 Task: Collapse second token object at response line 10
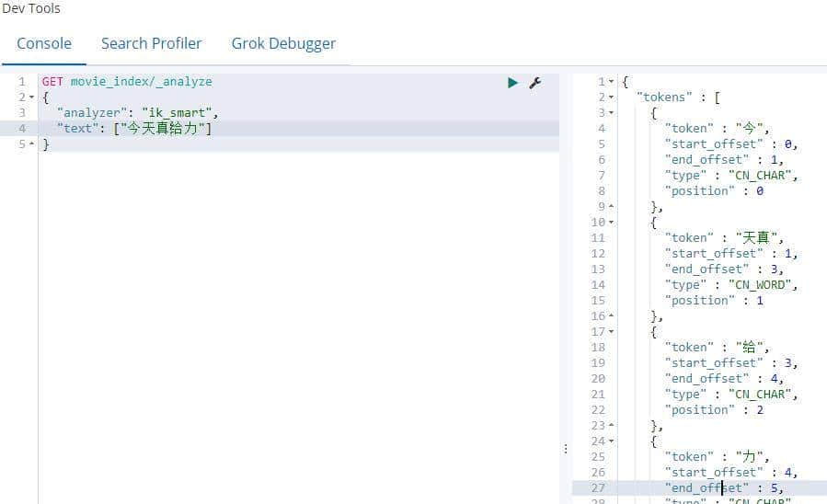pyautogui.click(x=612, y=222)
